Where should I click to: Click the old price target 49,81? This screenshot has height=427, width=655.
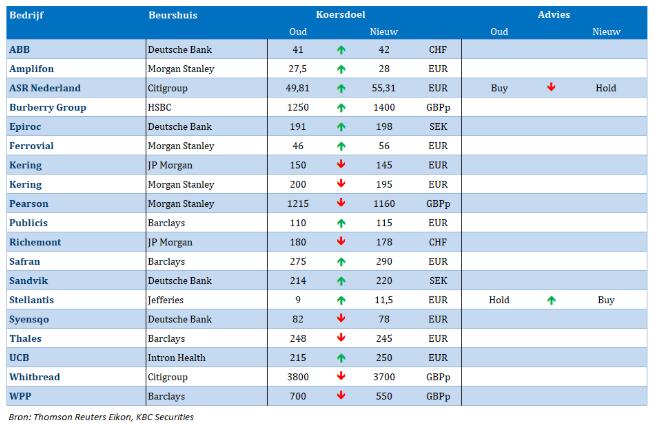point(297,88)
